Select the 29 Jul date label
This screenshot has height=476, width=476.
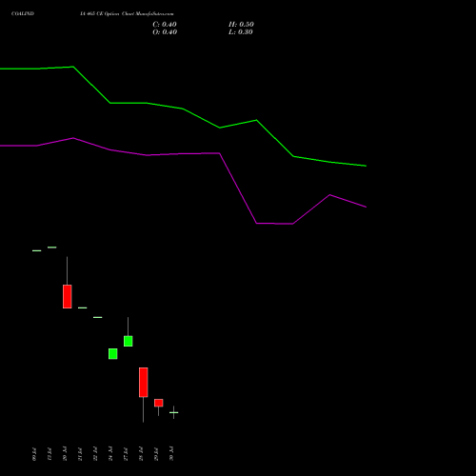156,454
